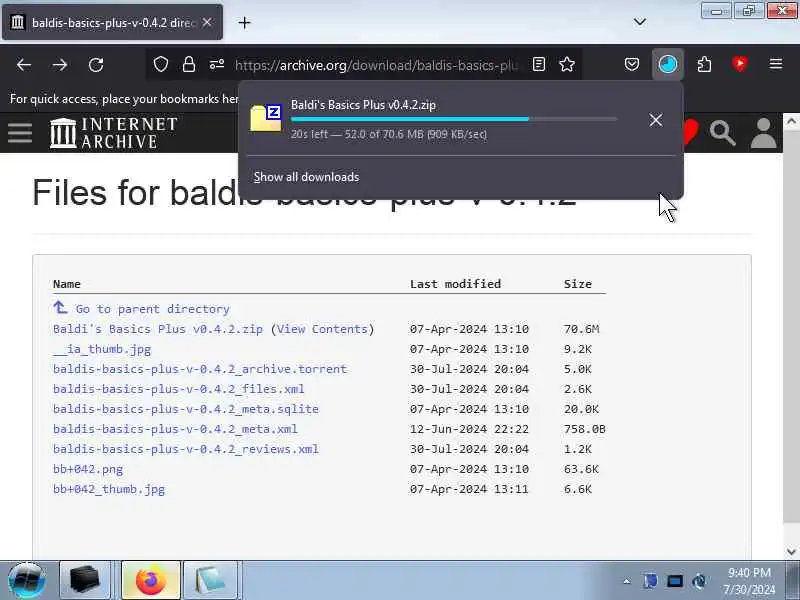Bookmark this page with the star icon
Screen dimensions: 800x600
[x=567, y=64]
